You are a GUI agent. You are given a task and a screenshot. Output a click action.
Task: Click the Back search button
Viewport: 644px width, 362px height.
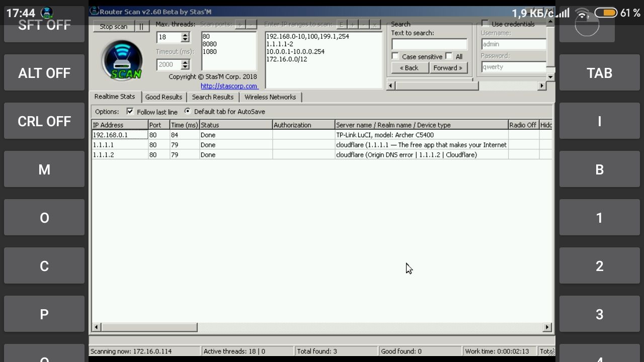point(410,67)
